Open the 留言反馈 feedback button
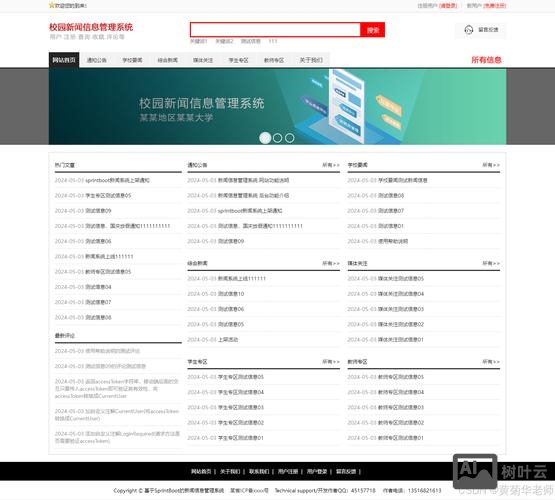Image resolution: width=555 pixels, height=500 pixels. [x=481, y=30]
